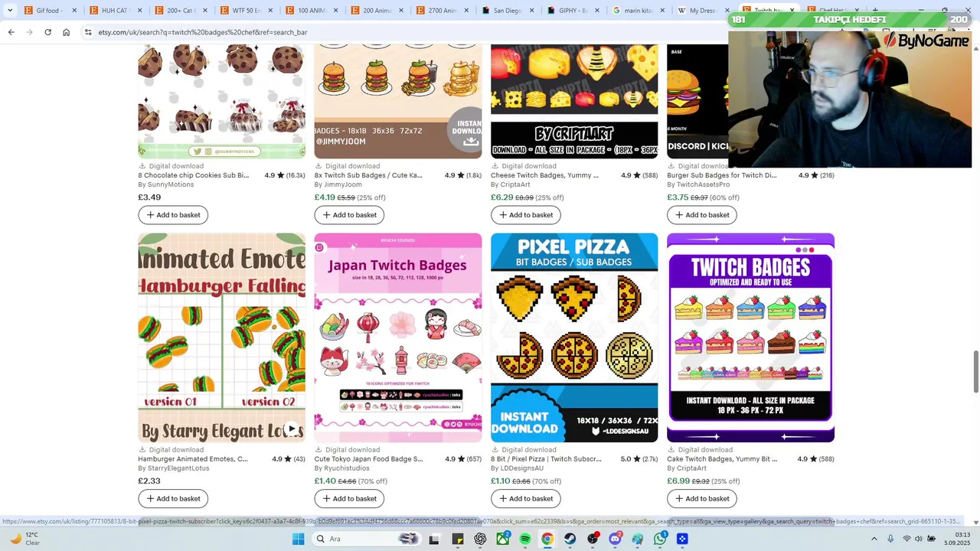The image size is (980, 551).
Task: Open Chrome icon in the taskbar
Action: (x=547, y=539)
